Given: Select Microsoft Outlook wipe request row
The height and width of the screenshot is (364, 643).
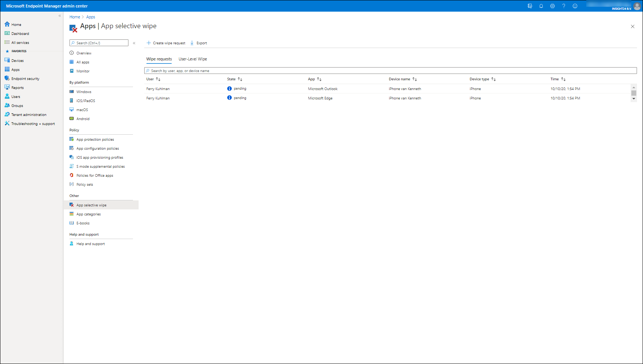Looking at the screenshot, I should point(388,89).
